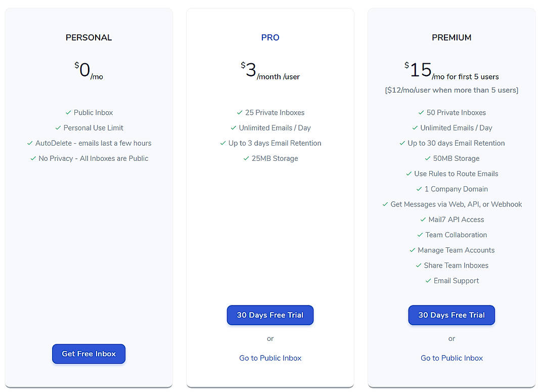Start the Premium 30 Days Free Trial
541x392 pixels.
(x=451, y=315)
